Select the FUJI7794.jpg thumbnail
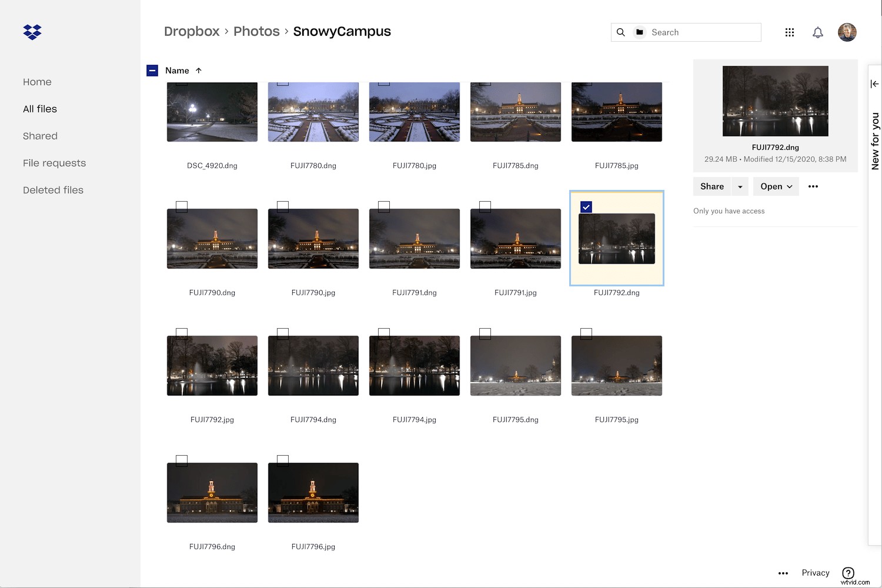 point(414,365)
